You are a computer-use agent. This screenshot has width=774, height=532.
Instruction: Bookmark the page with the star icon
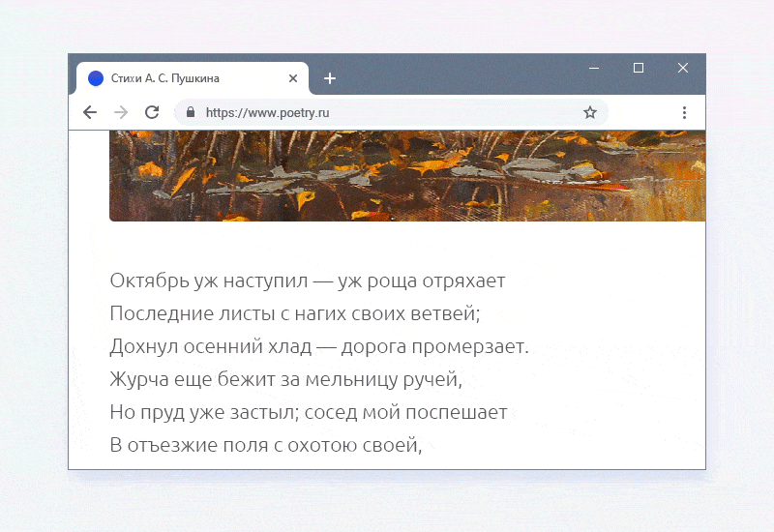click(x=590, y=112)
